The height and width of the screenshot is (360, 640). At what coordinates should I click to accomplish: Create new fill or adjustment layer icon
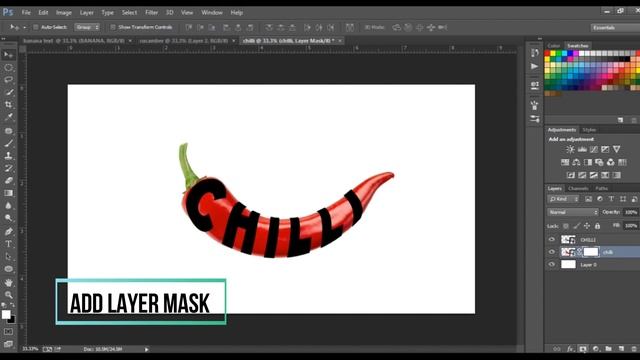point(596,349)
